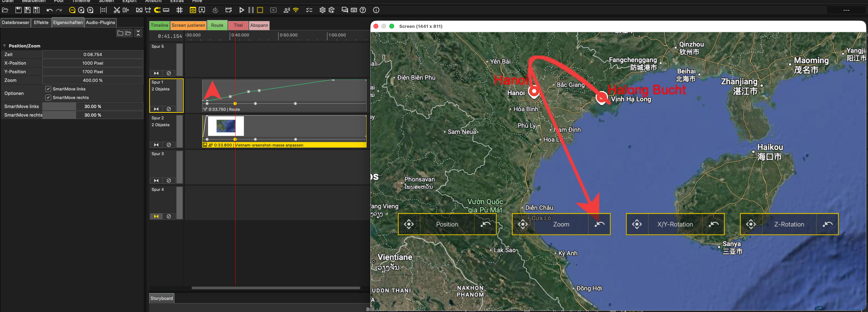Click the clapperboard edit icon

[229, 10]
